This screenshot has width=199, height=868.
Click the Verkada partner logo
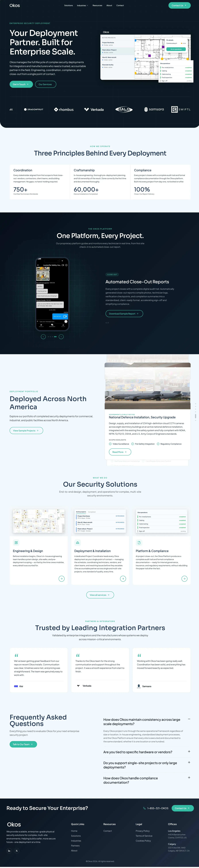click(94, 109)
